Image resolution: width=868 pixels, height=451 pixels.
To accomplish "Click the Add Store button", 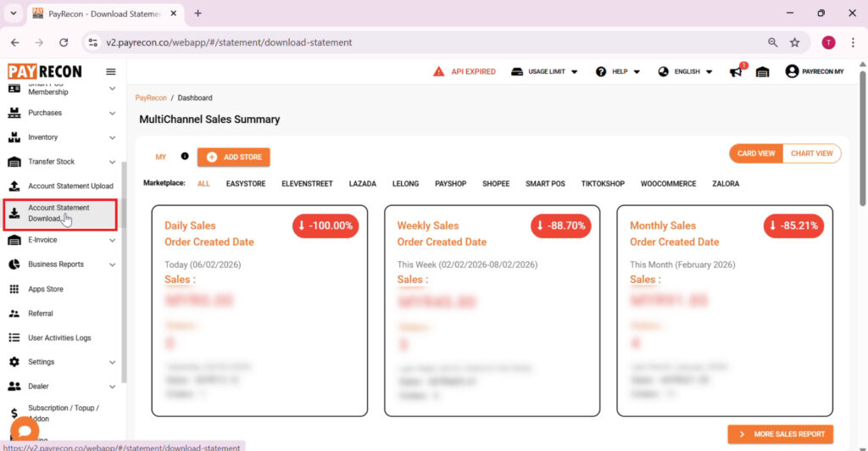I will [x=234, y=157].
